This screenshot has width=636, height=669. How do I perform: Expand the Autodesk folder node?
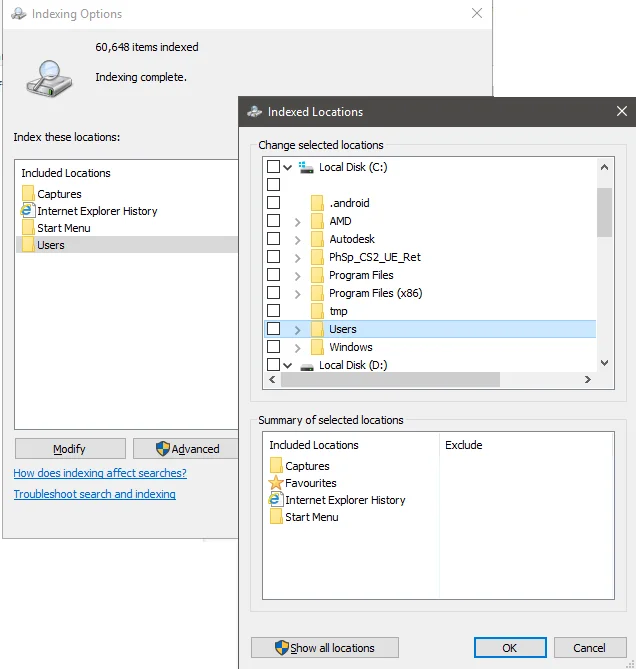click(x=297, y=240)
